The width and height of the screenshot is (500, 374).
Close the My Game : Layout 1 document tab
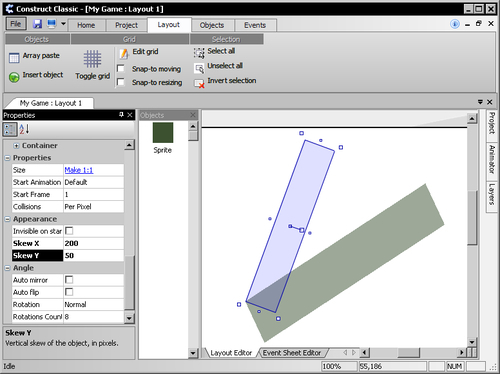pyautogui.click(x=490, y=102)
